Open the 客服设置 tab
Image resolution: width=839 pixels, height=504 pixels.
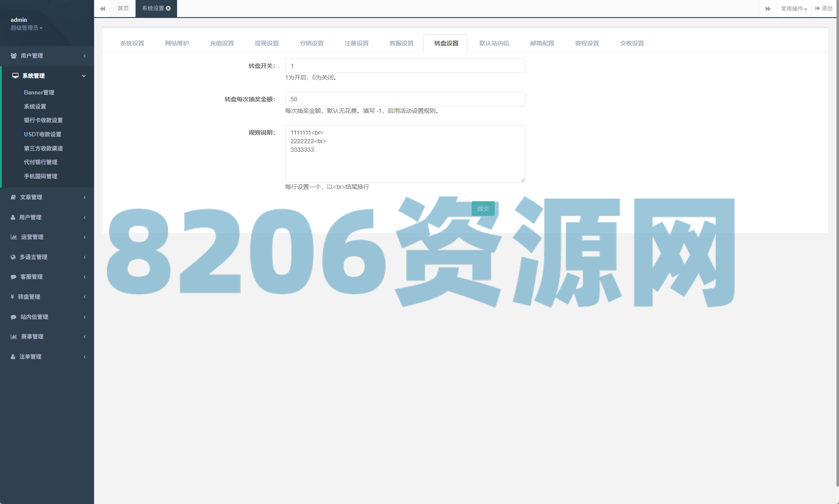pyautogui.click(x=402, y=43)
